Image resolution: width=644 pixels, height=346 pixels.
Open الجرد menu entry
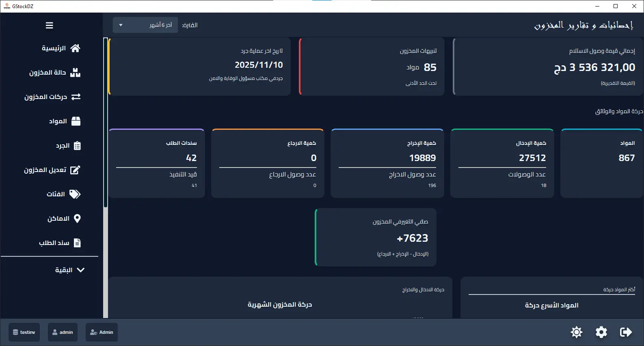[x=63, y=146]
